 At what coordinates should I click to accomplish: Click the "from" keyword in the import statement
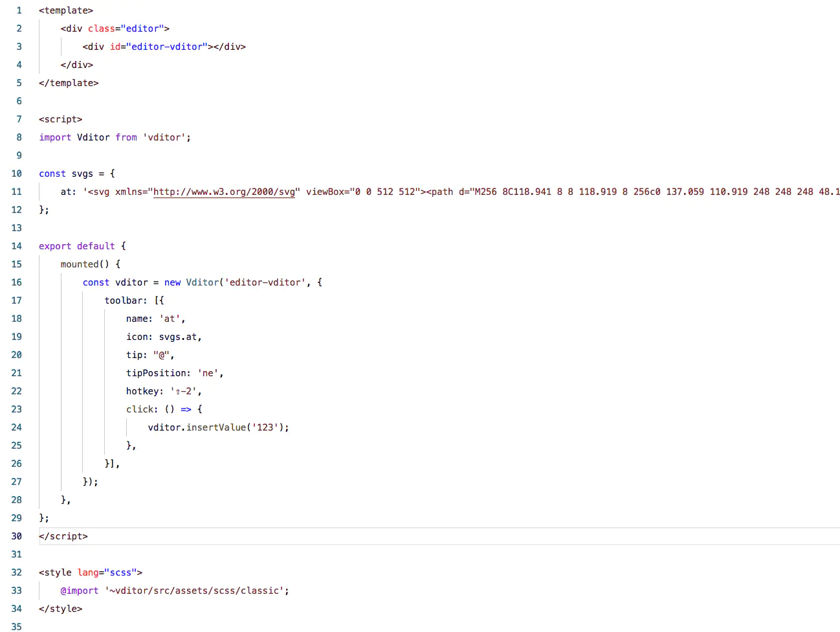[126, 137]
